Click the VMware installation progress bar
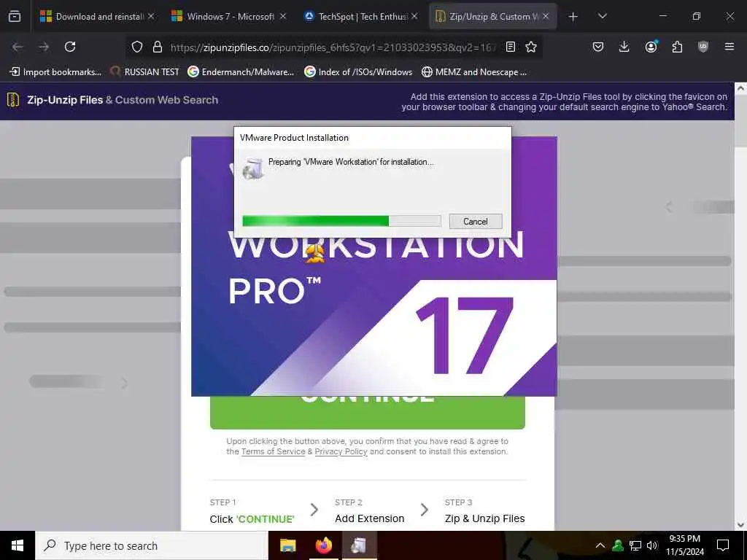This screenshot has height=560, width=747. click(x=341, y=221)
